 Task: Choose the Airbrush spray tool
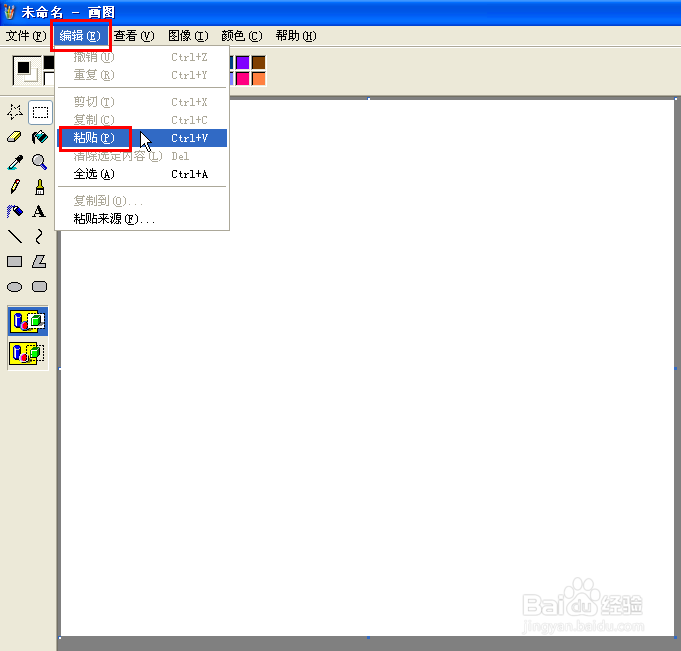[15, 212]
